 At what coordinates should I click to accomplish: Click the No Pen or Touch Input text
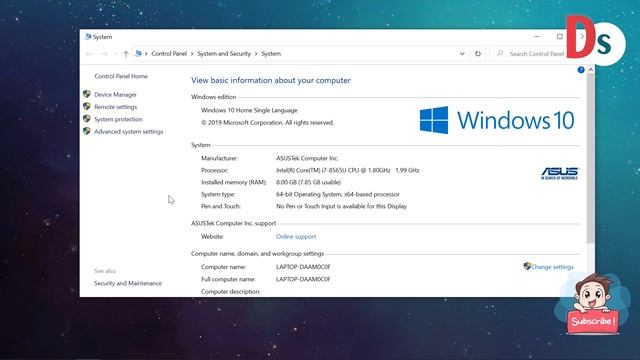click(x=341, y=207)
